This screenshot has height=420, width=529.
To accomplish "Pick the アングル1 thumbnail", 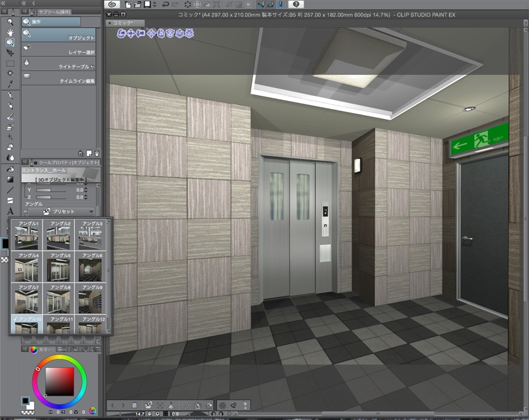I will (26, 235).
